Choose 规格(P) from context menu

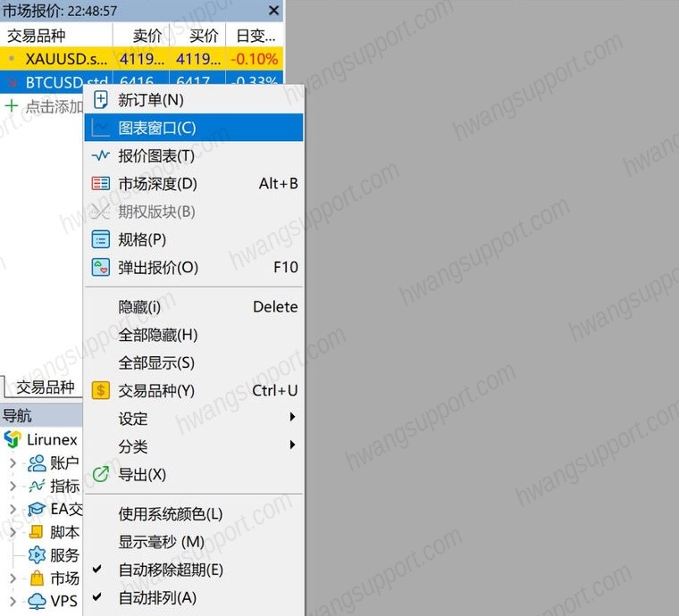point(194,239)
